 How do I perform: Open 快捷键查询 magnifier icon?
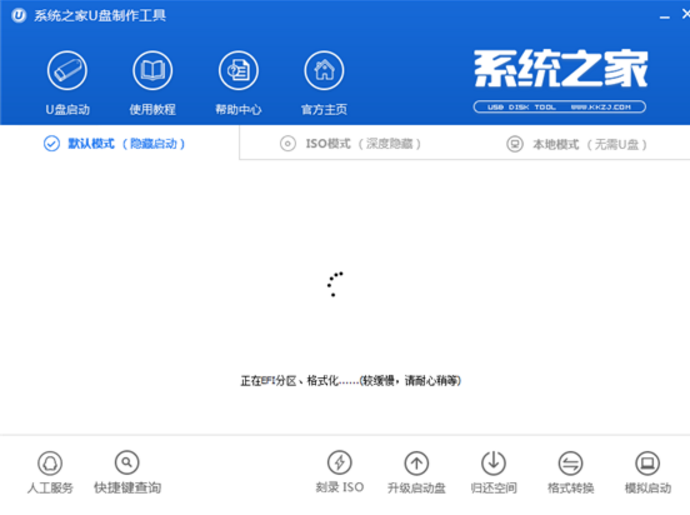pyautogui.click(x=127, y=463)
